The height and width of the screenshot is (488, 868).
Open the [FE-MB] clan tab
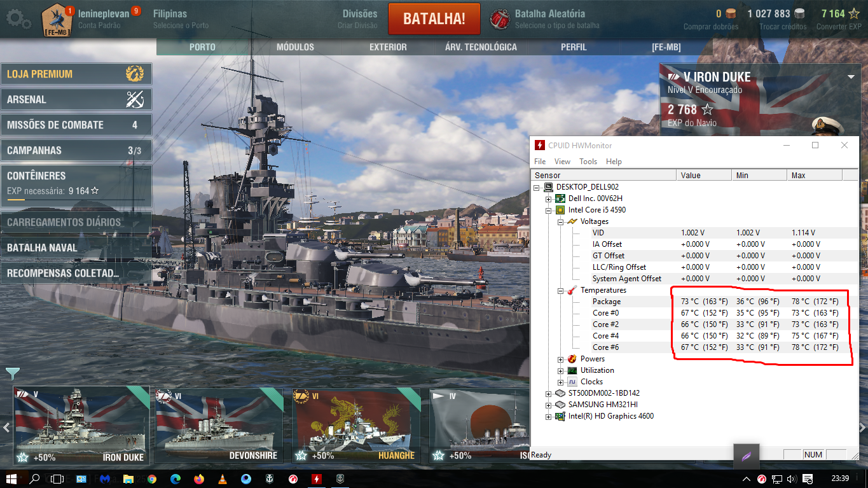[666, 47]
